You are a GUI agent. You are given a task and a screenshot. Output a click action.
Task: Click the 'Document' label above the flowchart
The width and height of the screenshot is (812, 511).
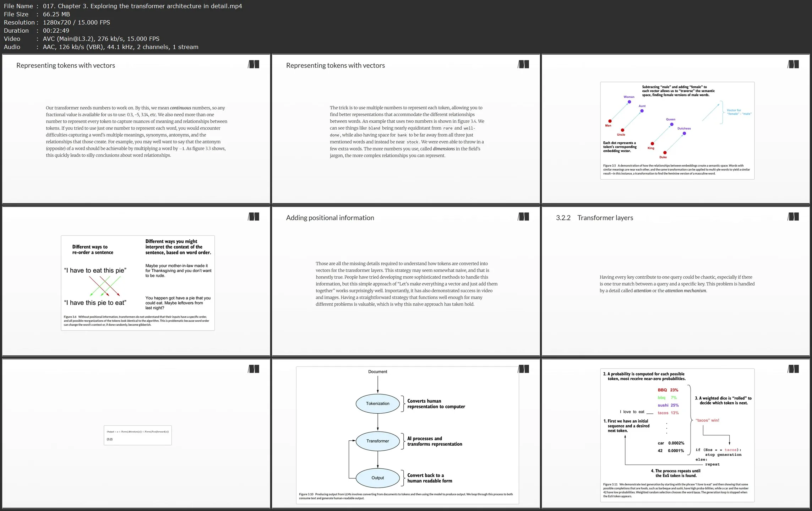click(x=378, y=372)
